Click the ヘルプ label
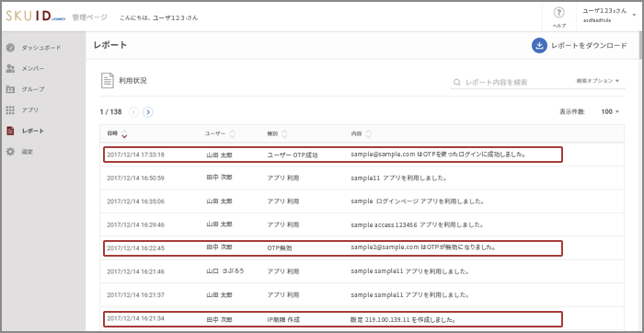The image size is (644, 333). point(558,26)
